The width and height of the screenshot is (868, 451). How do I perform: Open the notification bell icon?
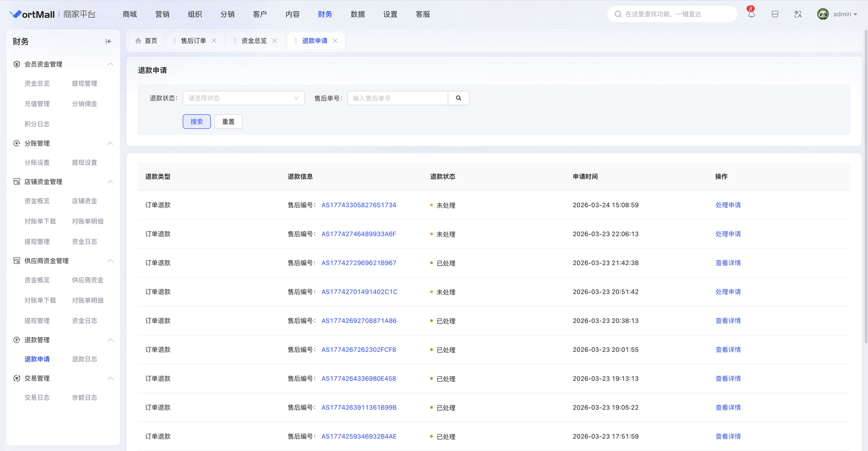751,15
